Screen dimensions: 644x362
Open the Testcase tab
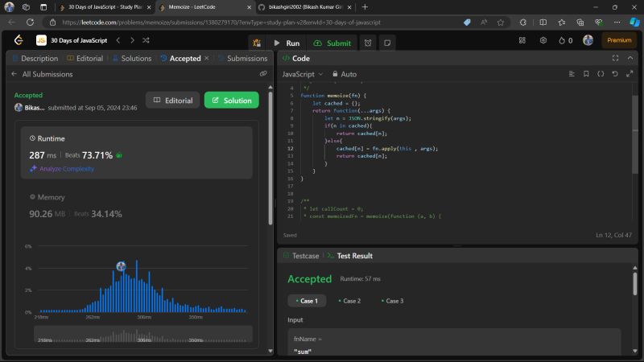301,256
